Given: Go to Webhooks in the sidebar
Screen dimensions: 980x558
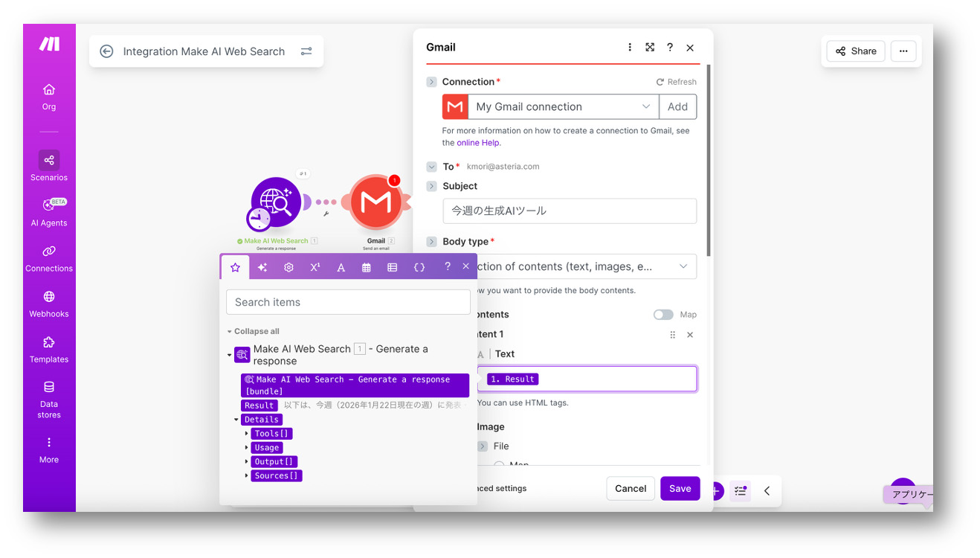Looking at the screenshot, I should coord(49,303).
